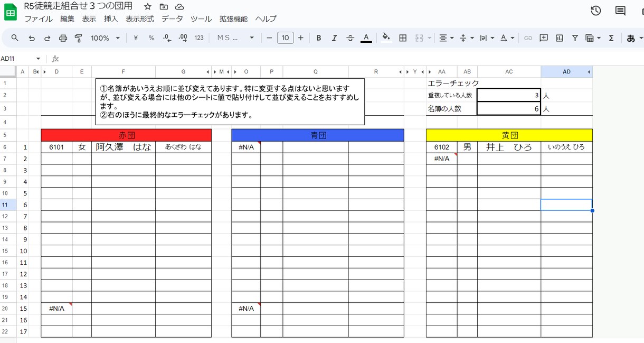The width and height of the screenshot is (644, 343).
Task: Open horizontal align dropdown
Action: click(x=447, y=38)
